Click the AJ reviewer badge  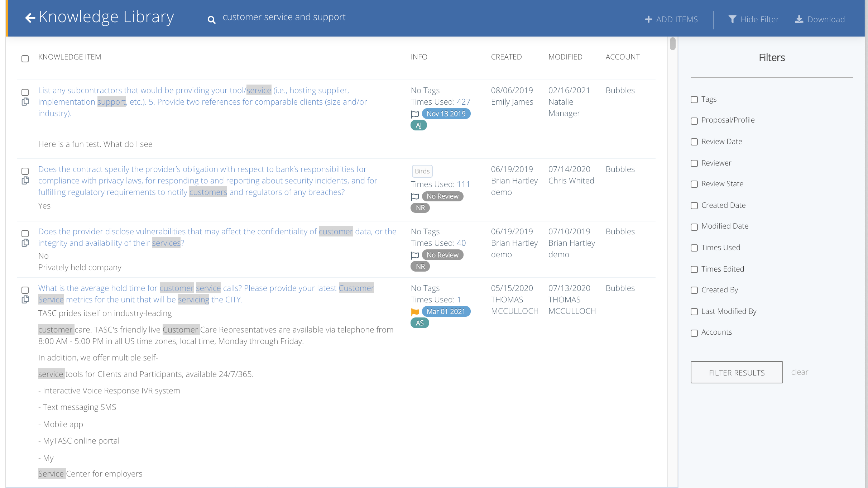[418, 125]
